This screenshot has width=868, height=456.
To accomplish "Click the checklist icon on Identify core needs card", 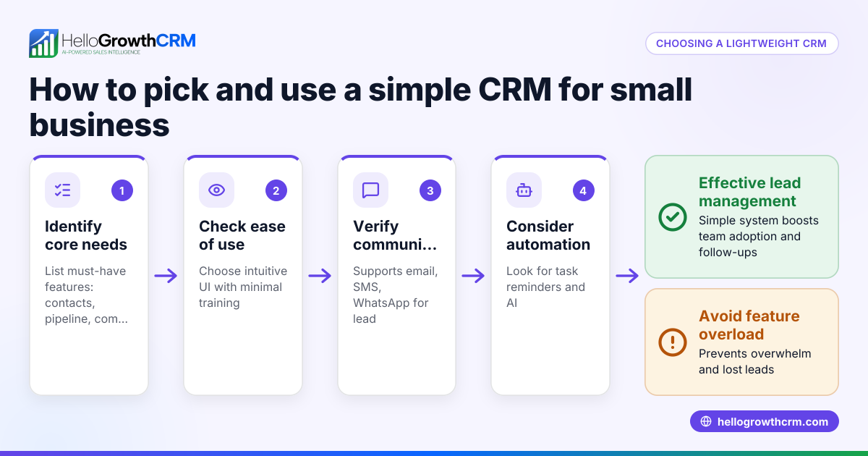I will click(x=62, y=190).
